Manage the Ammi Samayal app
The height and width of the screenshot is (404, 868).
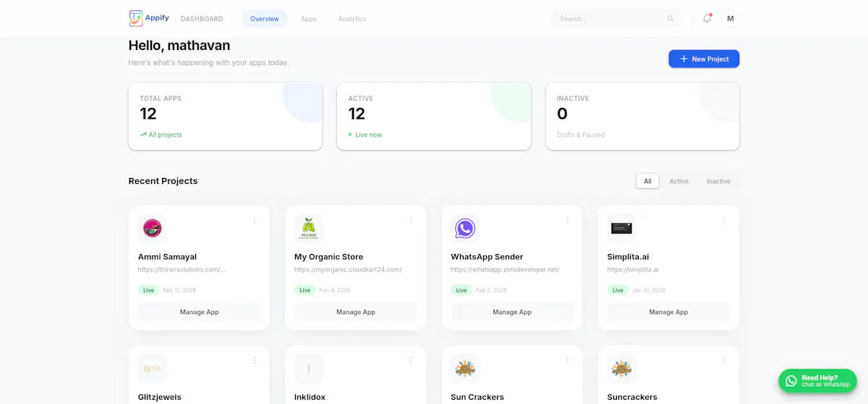click(x=200, y=312)
